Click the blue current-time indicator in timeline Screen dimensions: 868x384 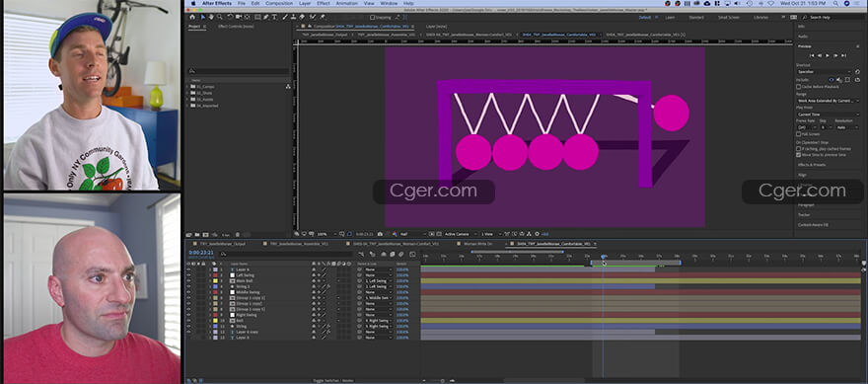pyautogui.click(x=604, y=257)
